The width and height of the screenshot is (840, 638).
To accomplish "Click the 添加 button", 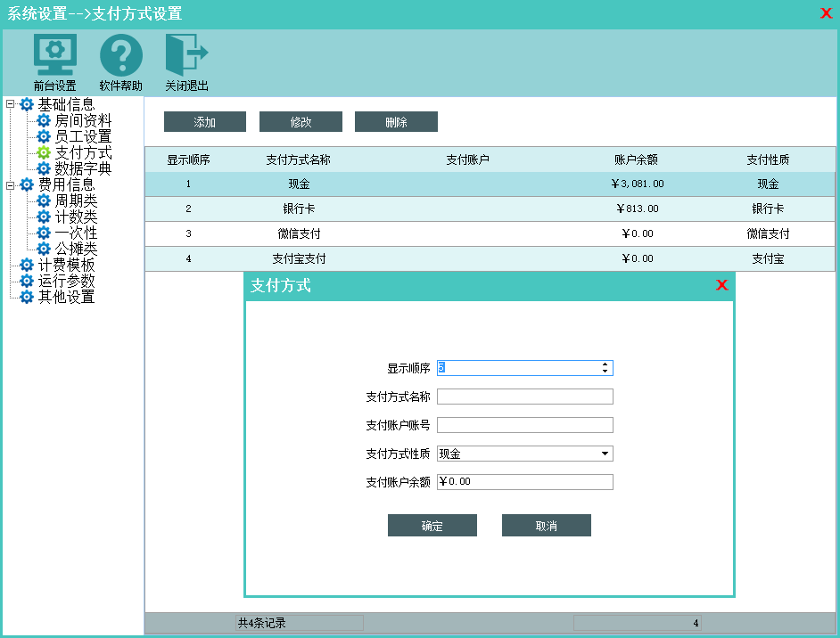I will 204,122.
